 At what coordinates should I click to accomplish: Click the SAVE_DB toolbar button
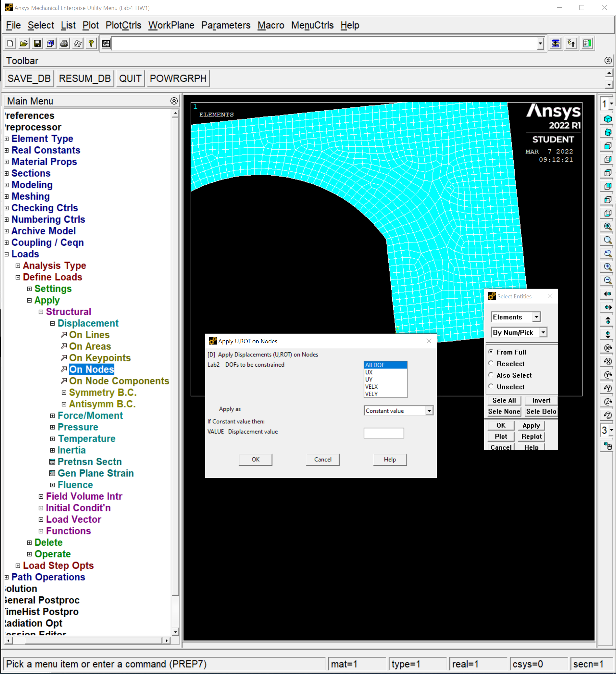pos(29,78)
